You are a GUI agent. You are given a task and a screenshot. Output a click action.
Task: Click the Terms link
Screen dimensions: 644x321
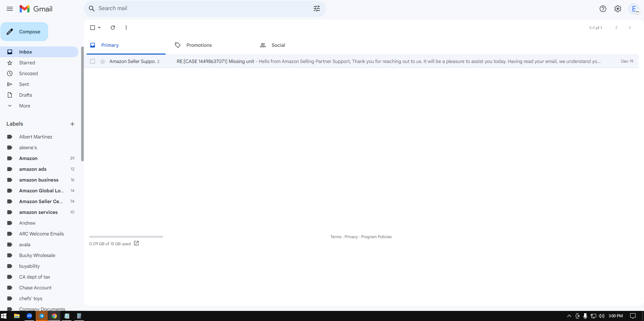336,237
